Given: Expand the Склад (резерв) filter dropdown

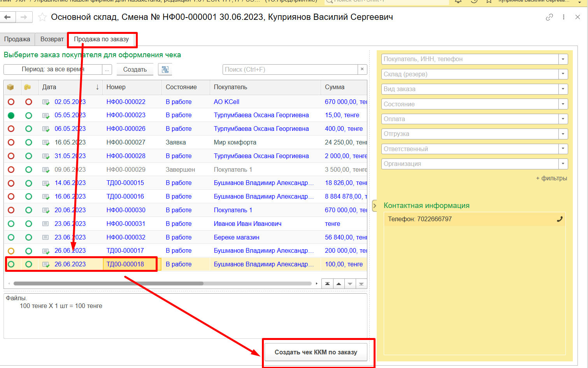Looking at the screenshot, I should point(563,74).
